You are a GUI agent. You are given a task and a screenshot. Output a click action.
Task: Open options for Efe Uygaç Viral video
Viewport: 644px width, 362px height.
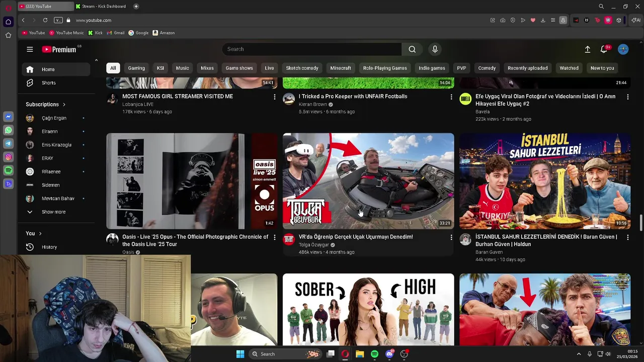(627, 97)
